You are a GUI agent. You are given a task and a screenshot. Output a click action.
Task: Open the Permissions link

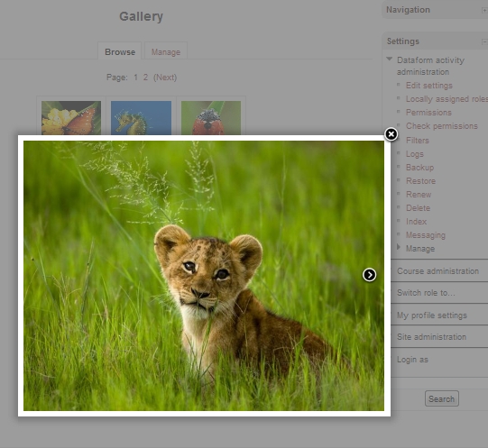pyautogui.click(x=428, y=113)
